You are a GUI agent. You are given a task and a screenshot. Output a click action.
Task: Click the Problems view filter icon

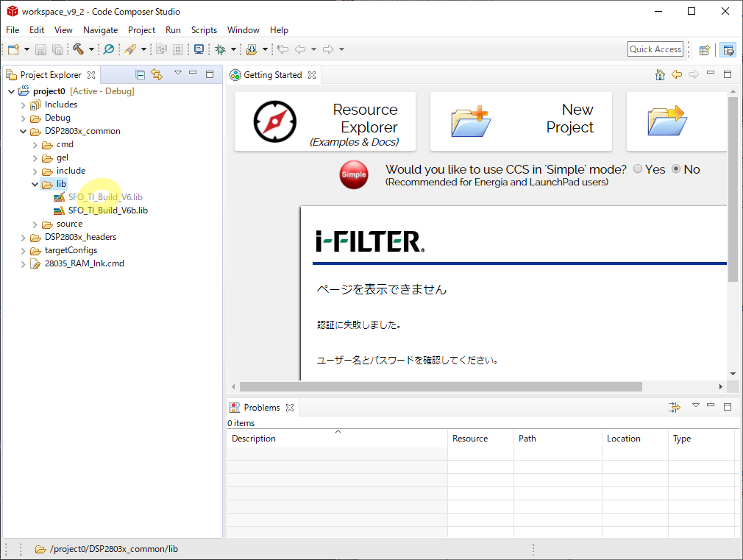coord(675,407)
